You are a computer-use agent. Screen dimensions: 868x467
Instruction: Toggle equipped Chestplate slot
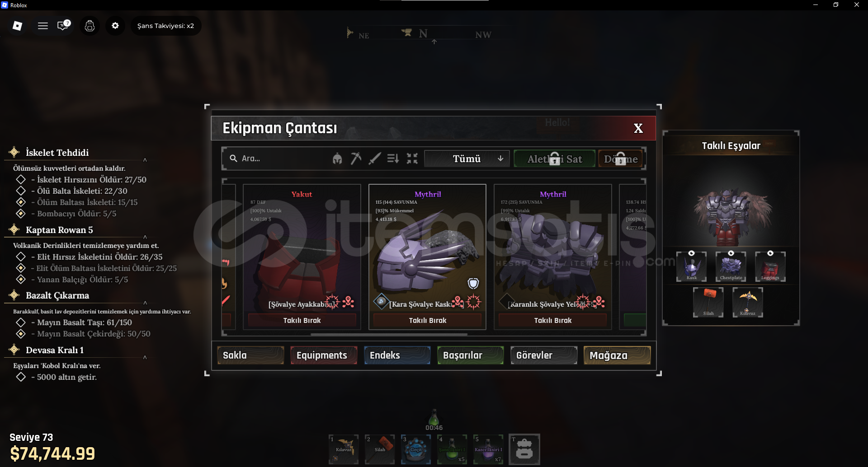point(731,267)
